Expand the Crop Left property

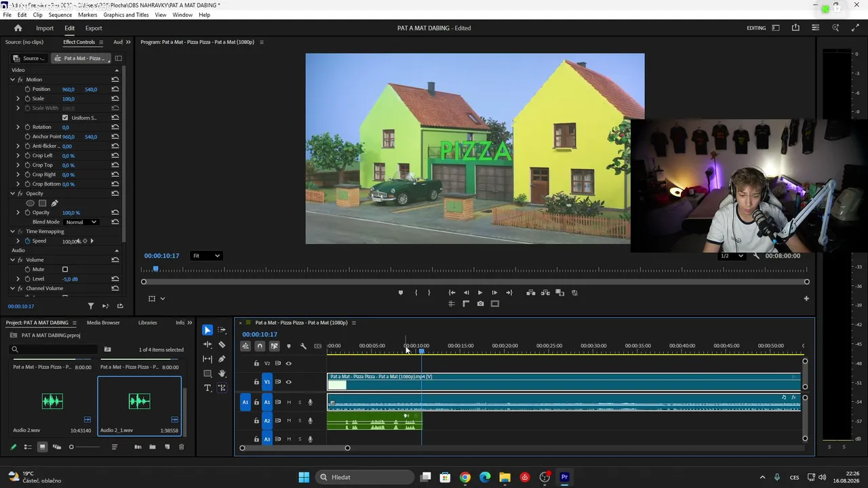(18, 156)
